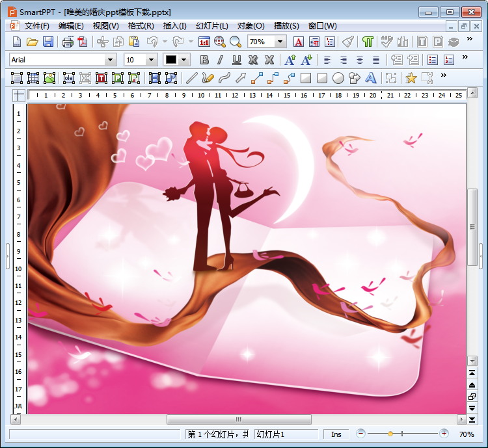Screen dimensions: 488x448
Task: Increase the font size with the A-up icon
Action: 290,60
